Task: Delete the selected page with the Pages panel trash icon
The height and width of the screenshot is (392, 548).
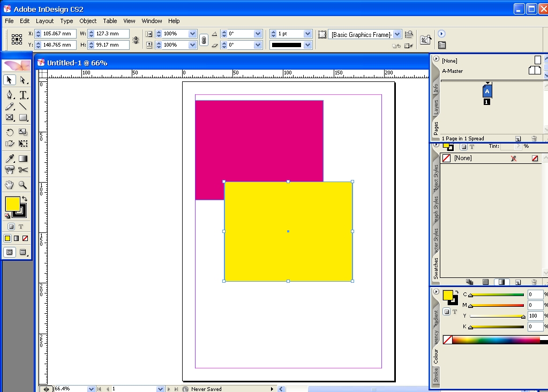Action: [x=534, y=138]
